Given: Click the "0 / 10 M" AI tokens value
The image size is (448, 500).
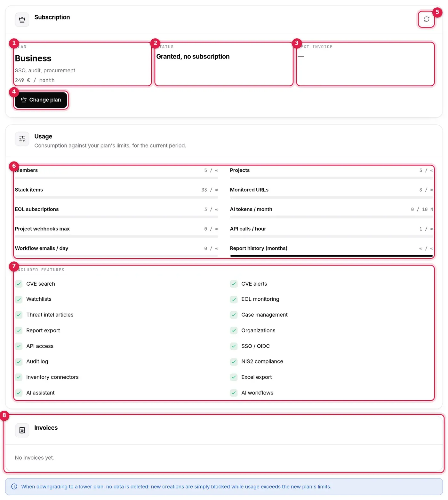Looking at the screenshot, I should click(x=422, y=210).
